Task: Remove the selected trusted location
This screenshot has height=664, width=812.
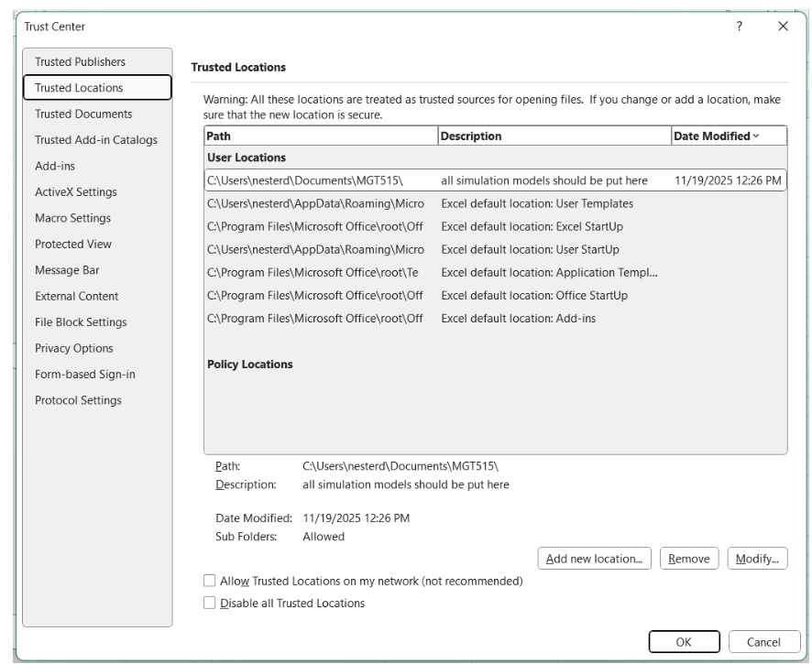Action: click(x=689, y=559)
